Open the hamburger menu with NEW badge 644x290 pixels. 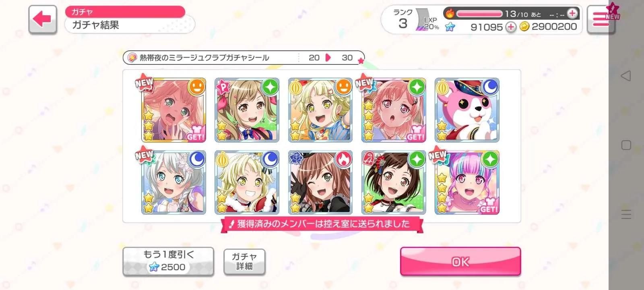(601, 19)
